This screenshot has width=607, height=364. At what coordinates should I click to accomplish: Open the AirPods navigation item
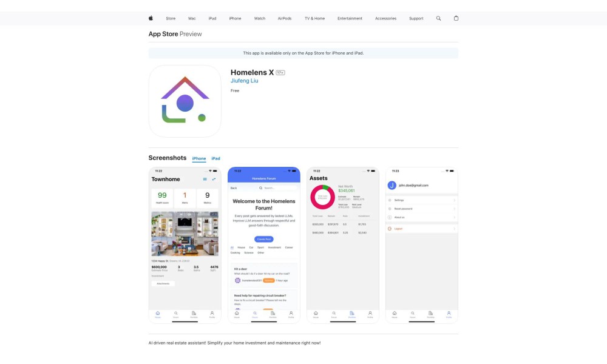[285, 19]
